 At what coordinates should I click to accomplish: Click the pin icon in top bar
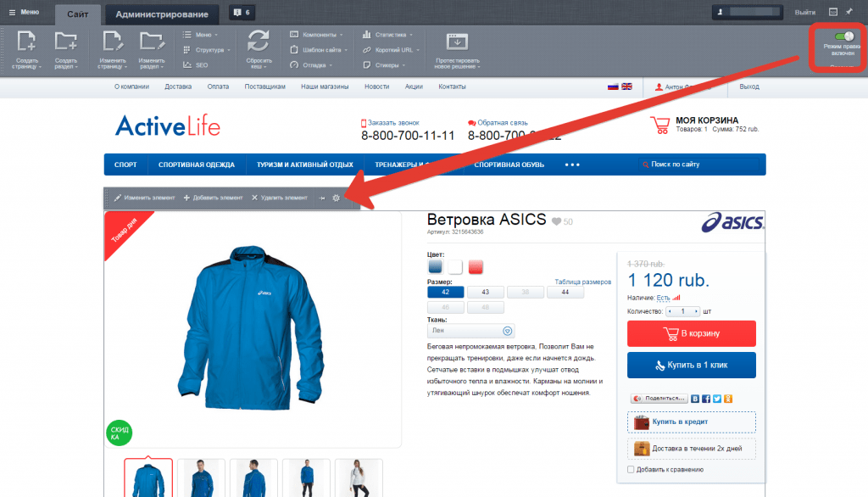[x=849, y=12]
